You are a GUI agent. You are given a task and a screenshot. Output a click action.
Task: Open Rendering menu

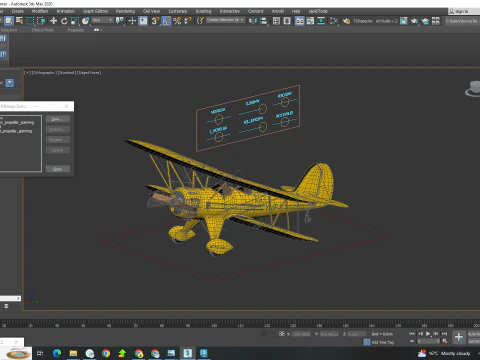125,11
